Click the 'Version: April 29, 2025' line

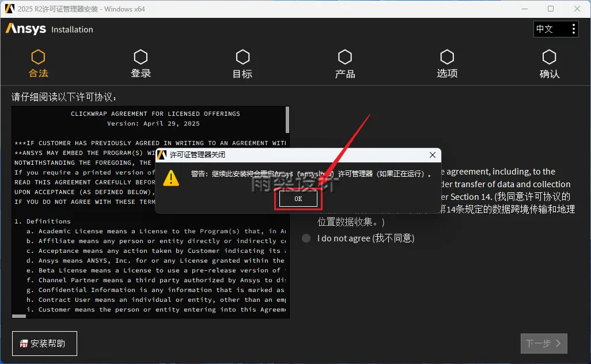(x=153, y=124)
